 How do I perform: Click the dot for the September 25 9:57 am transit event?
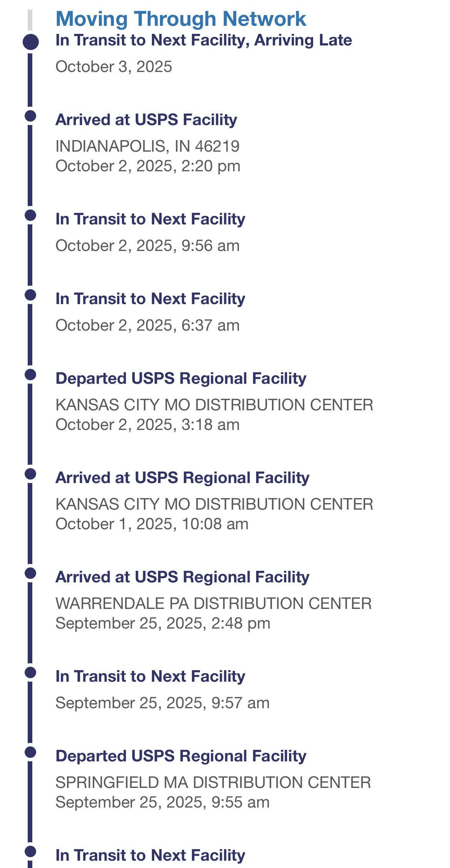click(30, 672)
